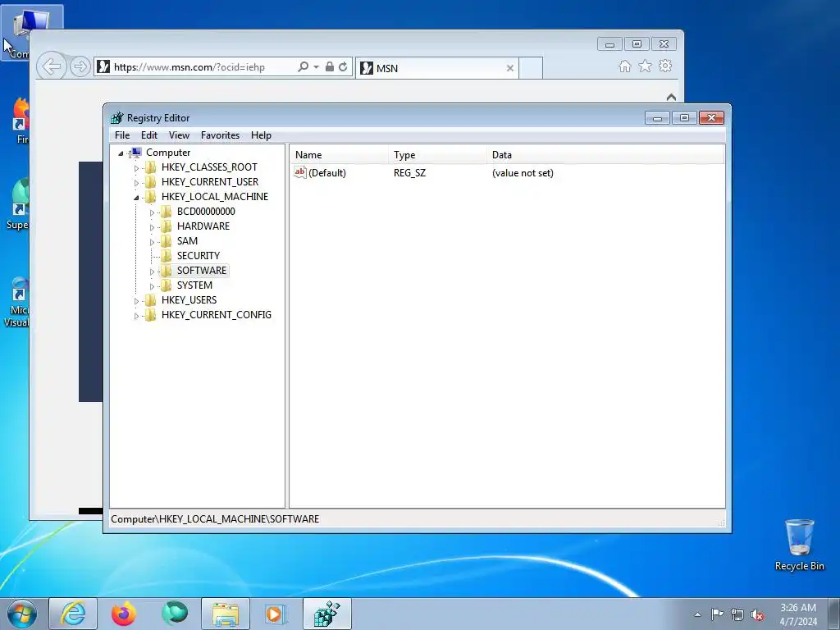Launch Firefox from the taskbar
Viewport: 840px width, 630px height.
pyautogui.click(x=124, y=614)
